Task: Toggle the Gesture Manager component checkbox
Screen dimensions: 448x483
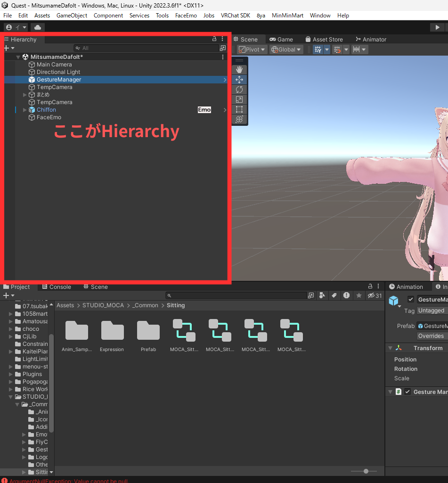Action: (x=407, y=392)
